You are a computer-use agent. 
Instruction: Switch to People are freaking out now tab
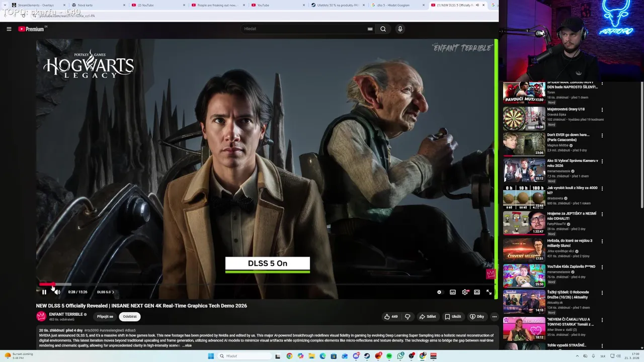pos(217,5)
